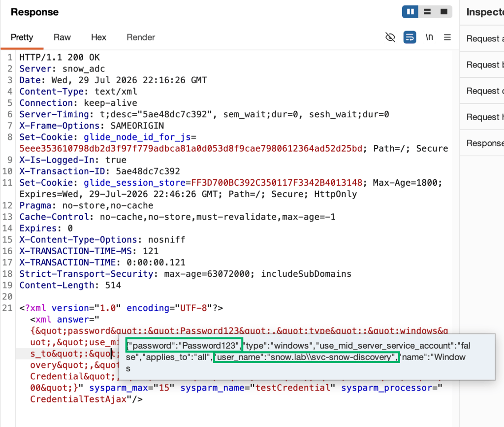Click the 'X-TRANSACTION-TIME: 0:00:00.121' header
The height and width of the screenshot is (427, 504).
[102, 263]
